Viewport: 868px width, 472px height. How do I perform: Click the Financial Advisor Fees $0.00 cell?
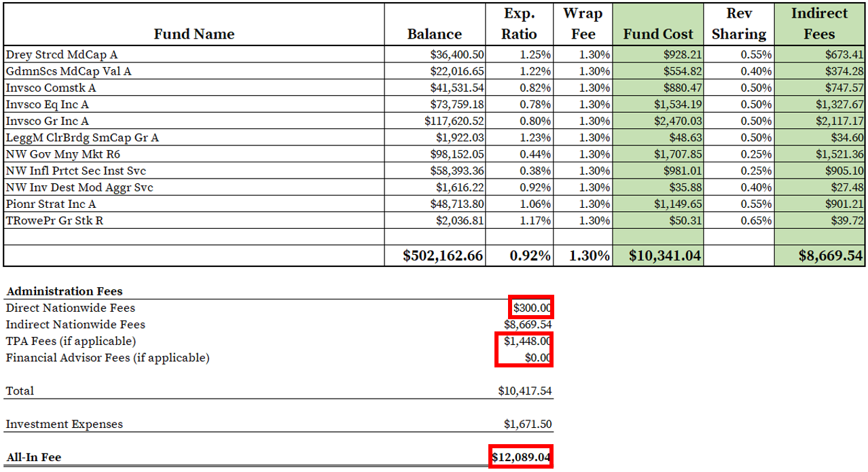pyautogui.click(x=537, y=357)
